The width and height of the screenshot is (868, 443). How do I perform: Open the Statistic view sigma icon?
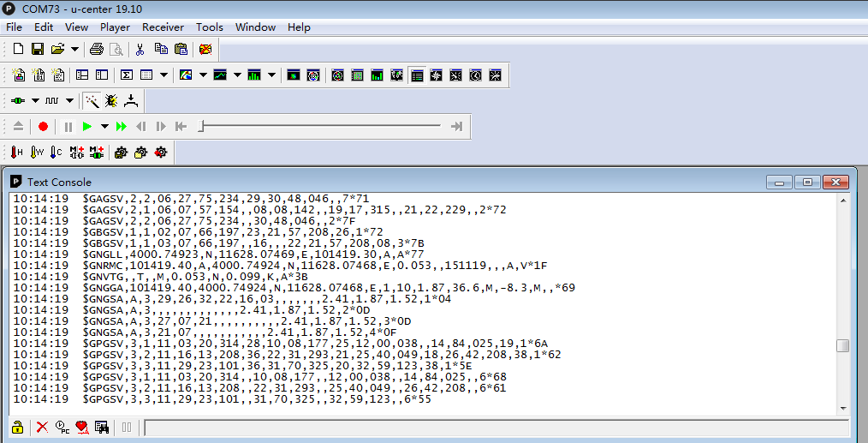[126, 75]
